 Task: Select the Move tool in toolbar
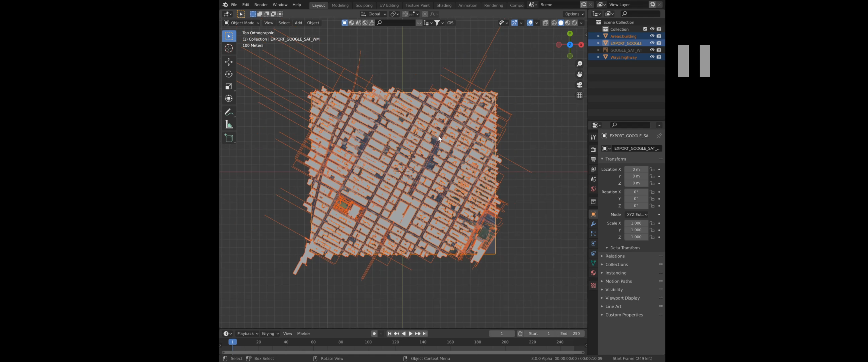[x=229, y=62]
